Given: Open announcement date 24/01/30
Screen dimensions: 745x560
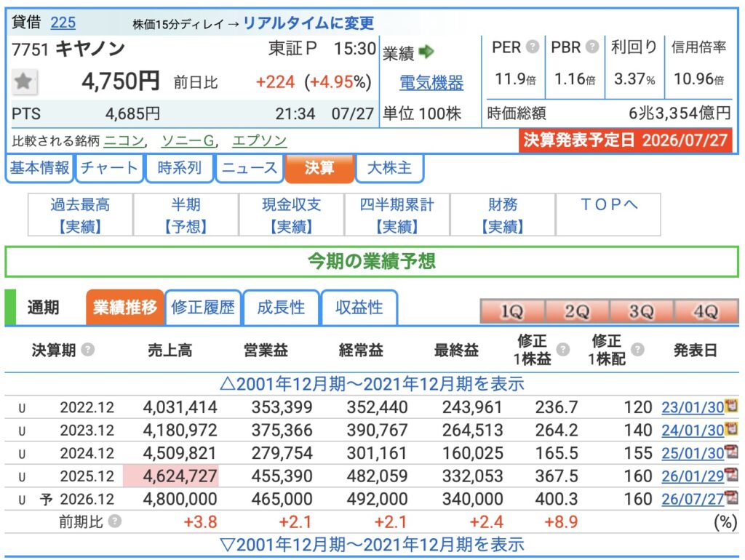Looking at the screenshot, I should [693, 430].
